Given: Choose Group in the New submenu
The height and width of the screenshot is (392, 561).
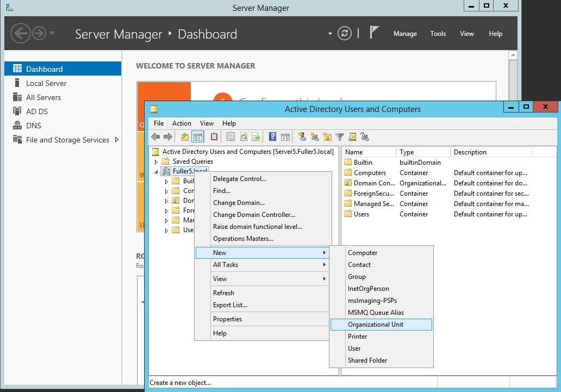Looking at the screenshot, I should (382, 277).
